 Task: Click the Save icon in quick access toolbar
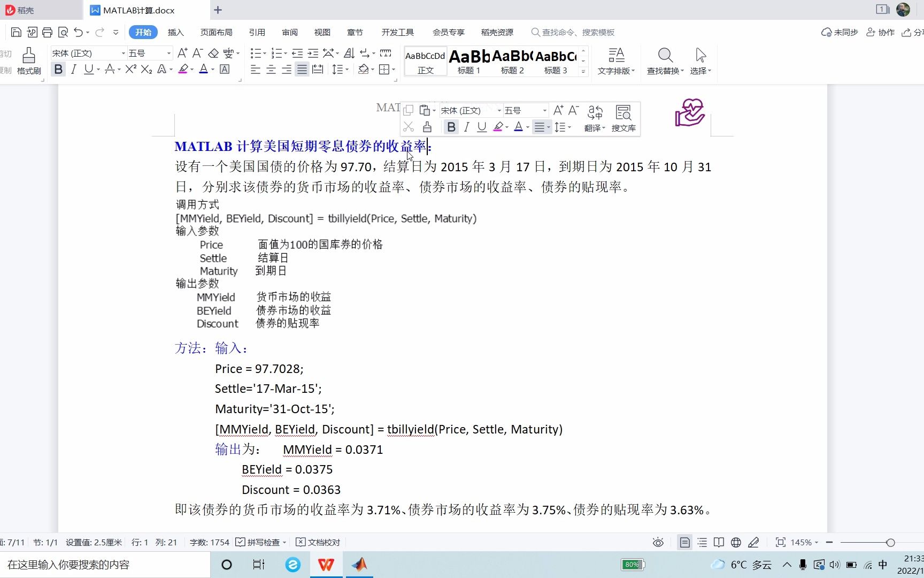(x=16, y=32)
